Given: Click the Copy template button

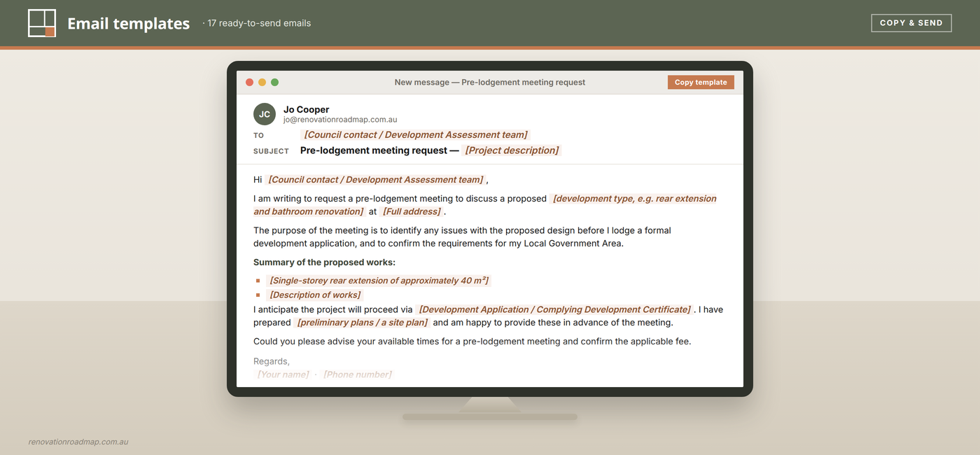Looking at the screenshot, I should click(701, 82).
